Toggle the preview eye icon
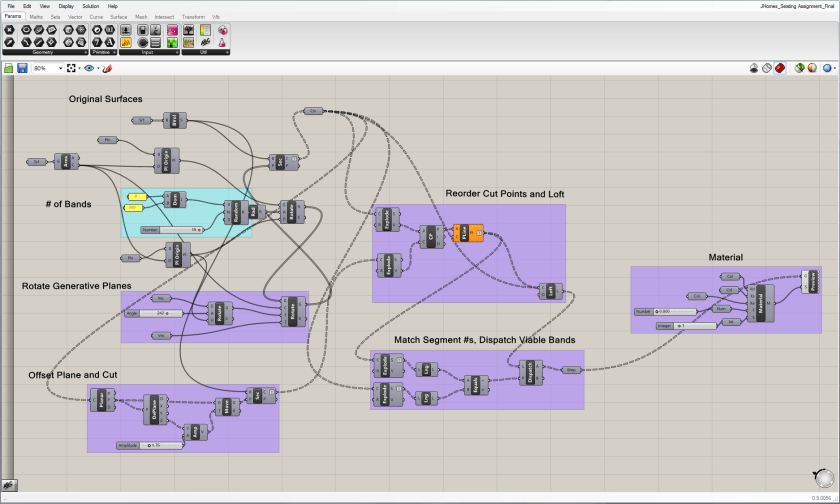840x504 pixels. point(89,68)
